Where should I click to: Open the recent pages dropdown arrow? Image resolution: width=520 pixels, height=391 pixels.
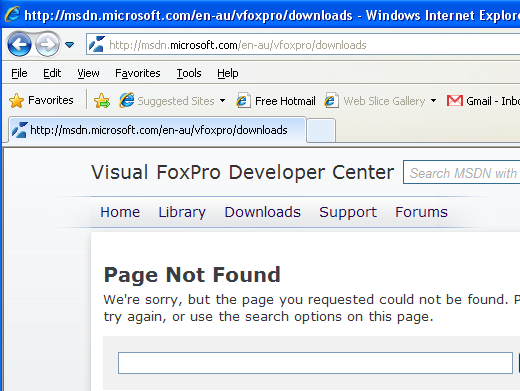pos(69,44)
